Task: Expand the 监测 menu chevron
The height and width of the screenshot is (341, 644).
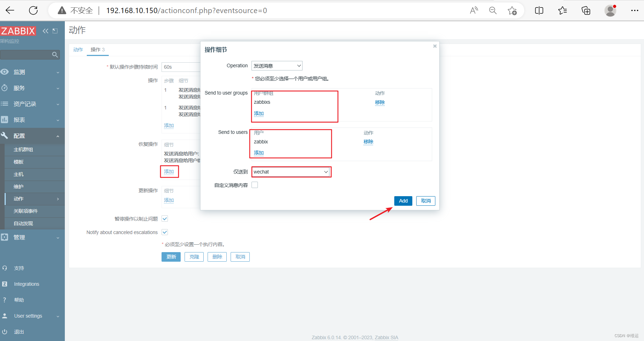Action: (58, 72)
